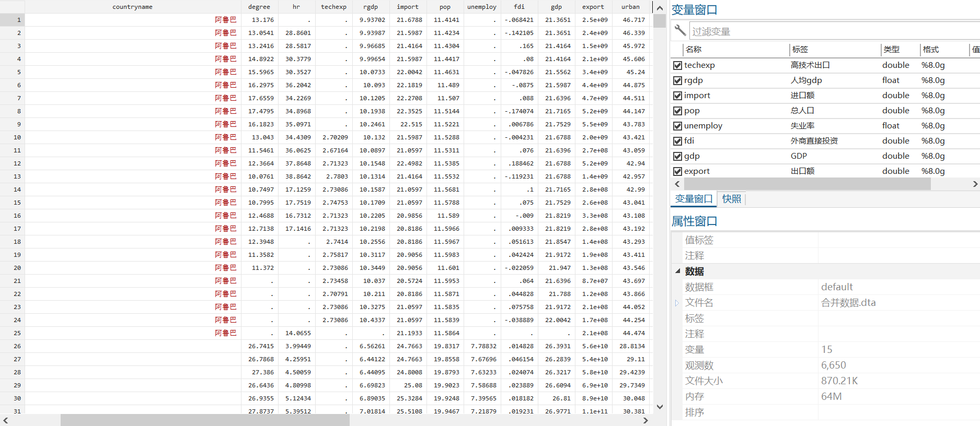
Task: Select the degree column header
Action: 259,7
